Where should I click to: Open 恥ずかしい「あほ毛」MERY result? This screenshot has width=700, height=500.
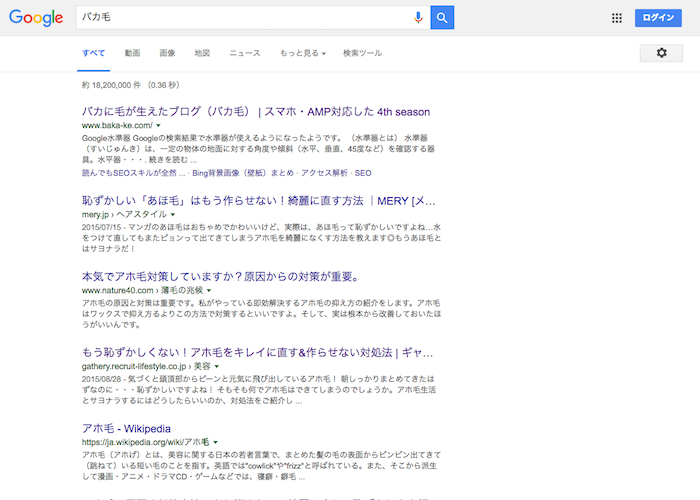(258, 201)
